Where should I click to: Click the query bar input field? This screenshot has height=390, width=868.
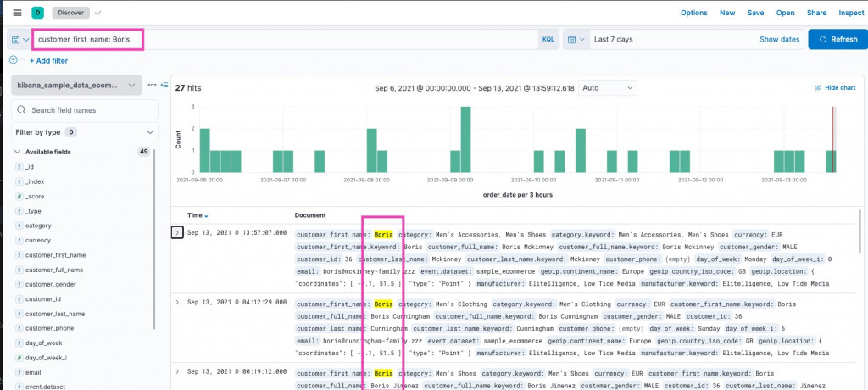coord(285,39)
